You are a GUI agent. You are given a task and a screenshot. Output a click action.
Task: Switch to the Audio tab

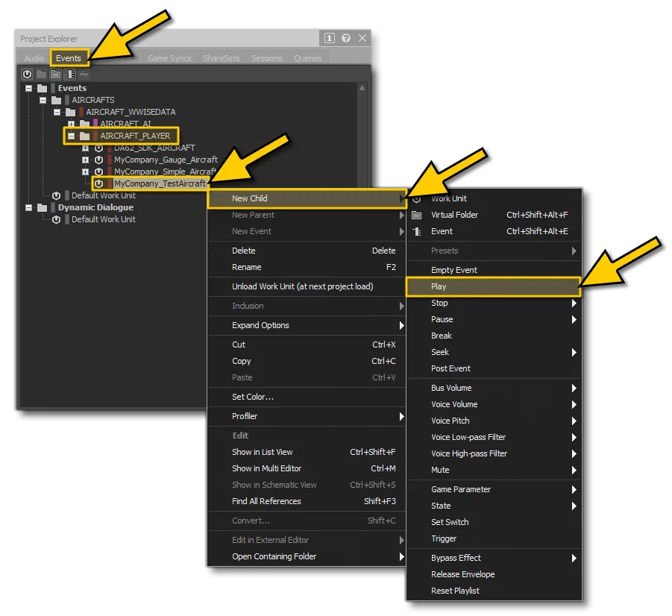tap(34, 58)
